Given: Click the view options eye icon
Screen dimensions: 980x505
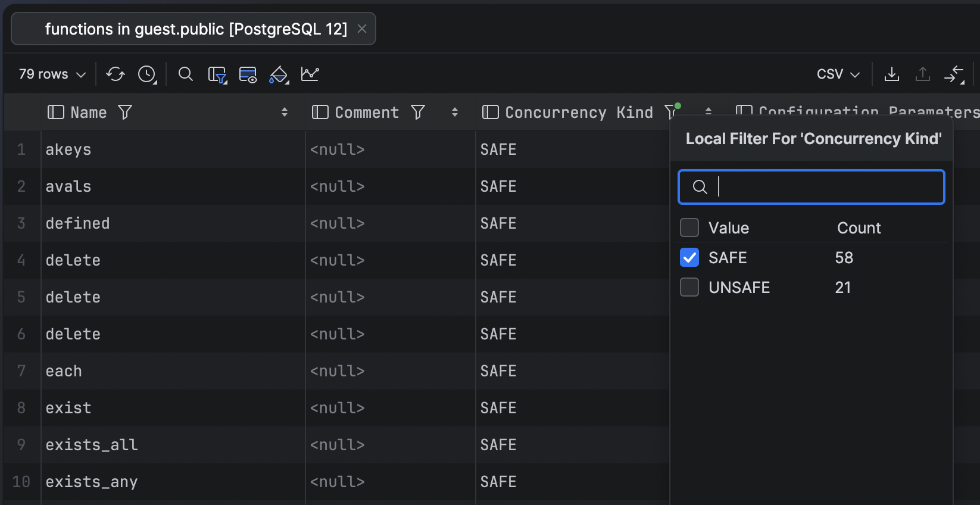Looking at the screenshot, I should 248,74.
